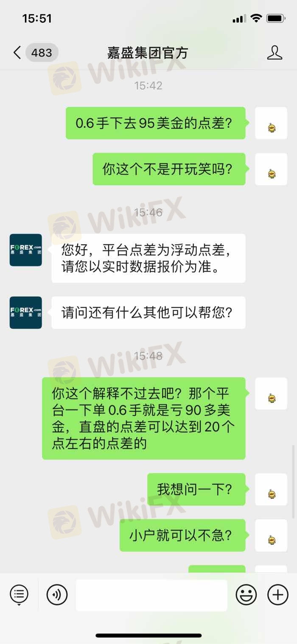Tap the back arrow beside 483

(17, 53)
